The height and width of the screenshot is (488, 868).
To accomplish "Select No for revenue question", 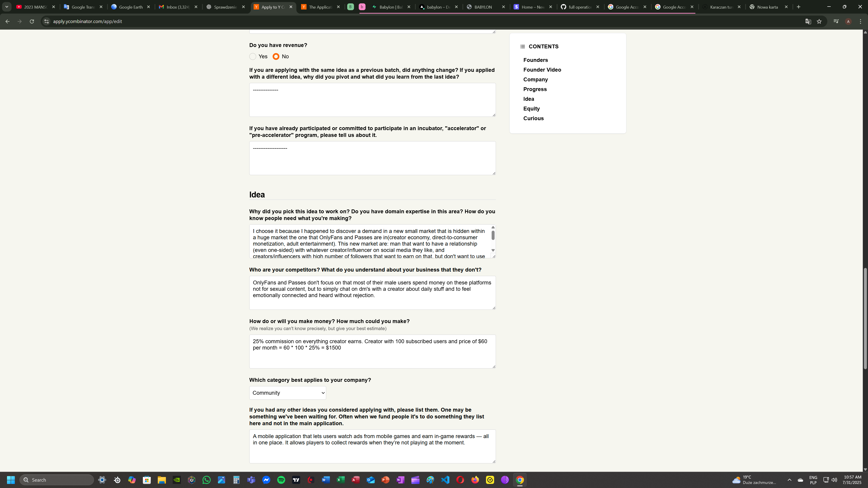I will pos(276,56).
